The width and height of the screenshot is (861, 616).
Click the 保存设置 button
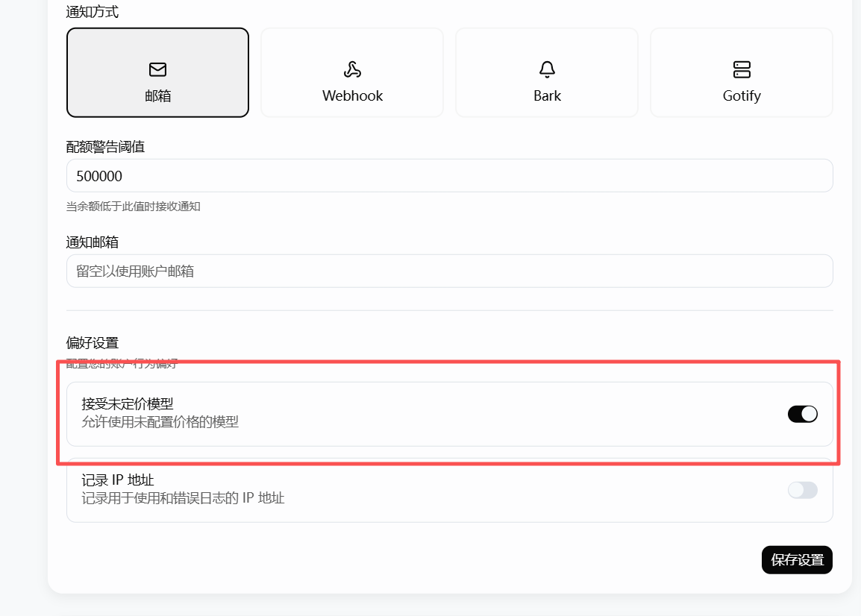pyautogui.click(x=797, y=559)
